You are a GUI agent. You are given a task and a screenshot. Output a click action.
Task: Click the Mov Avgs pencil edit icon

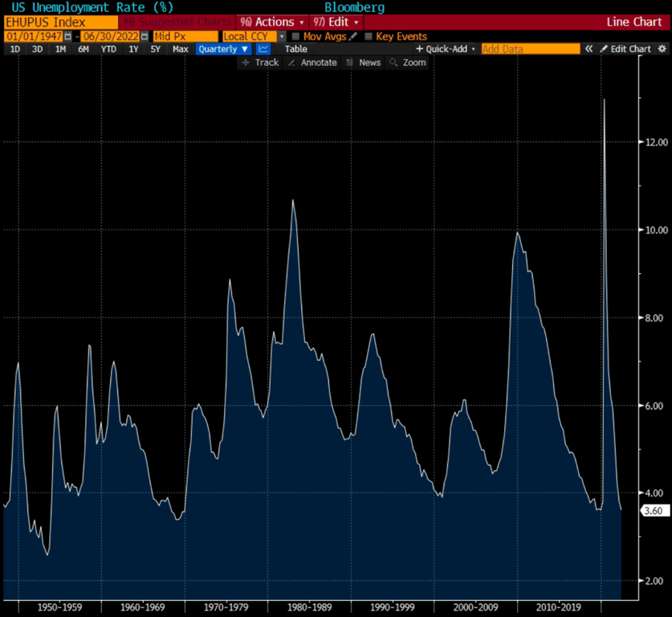352,36
